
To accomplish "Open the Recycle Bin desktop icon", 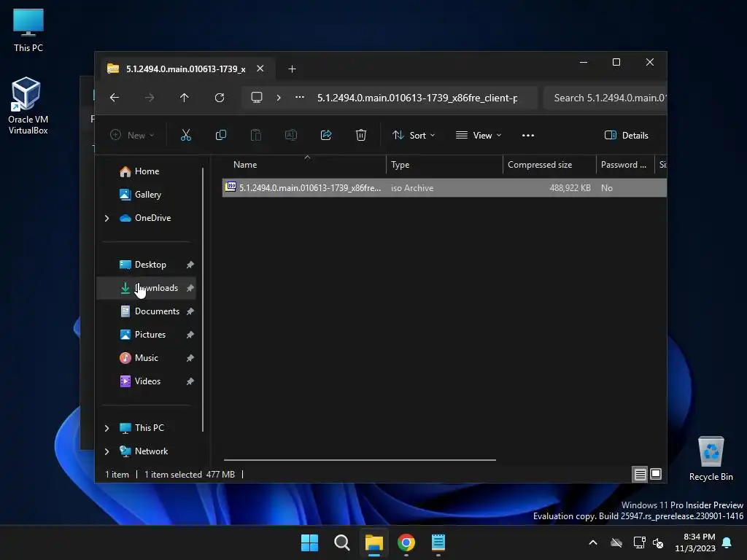I will coord(711,459).
